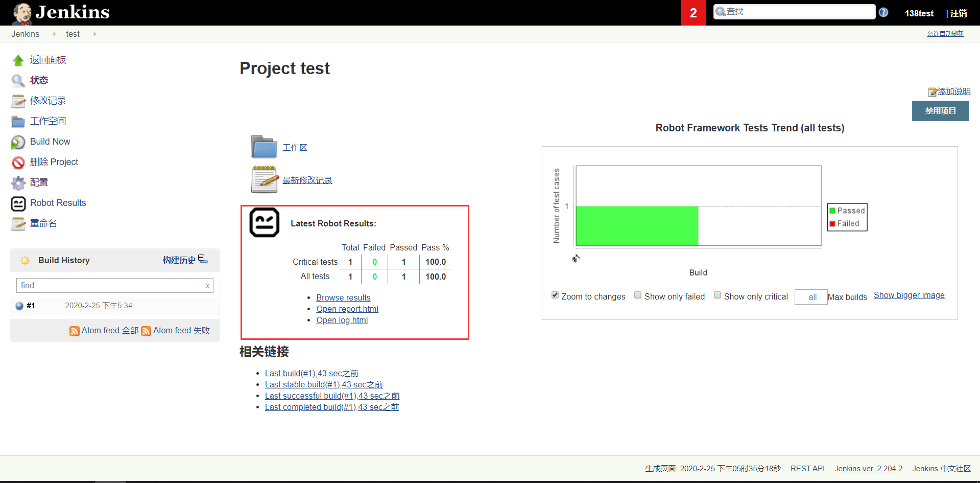Click the folder icon beside 工作空间
Viewport: 980px width, 483px height.
pyautogui.click(x=18, y=122)
